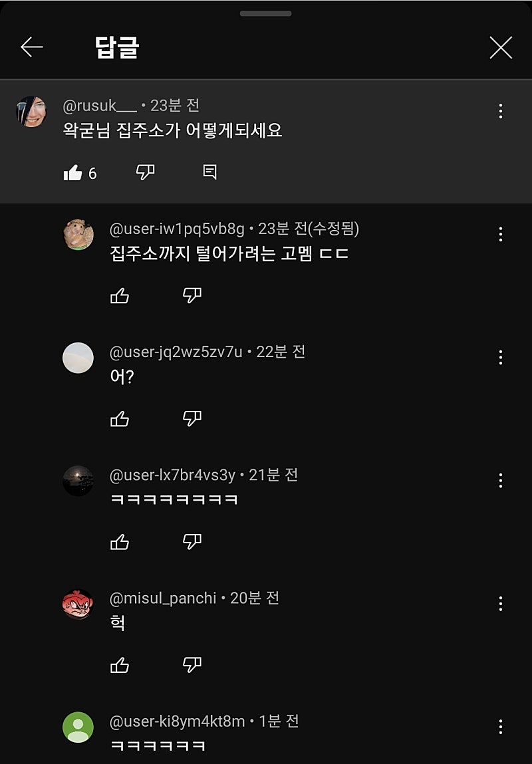
Task: Dislike the "헉" reply by @misul_panchi
Action: click(x=192, y=665)
